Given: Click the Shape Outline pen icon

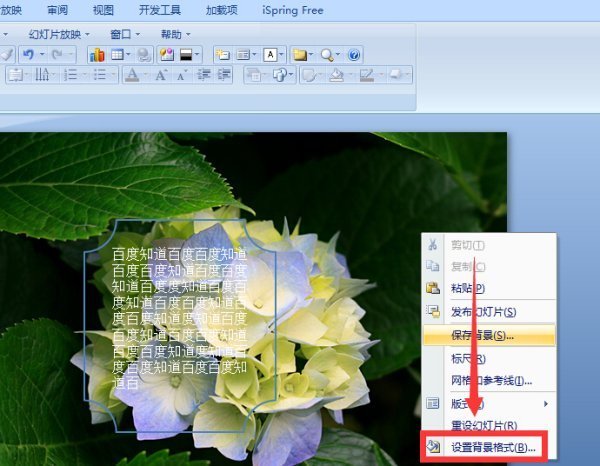Looking at the screenshot, I should pyautogui.click(x=367, y=75).
